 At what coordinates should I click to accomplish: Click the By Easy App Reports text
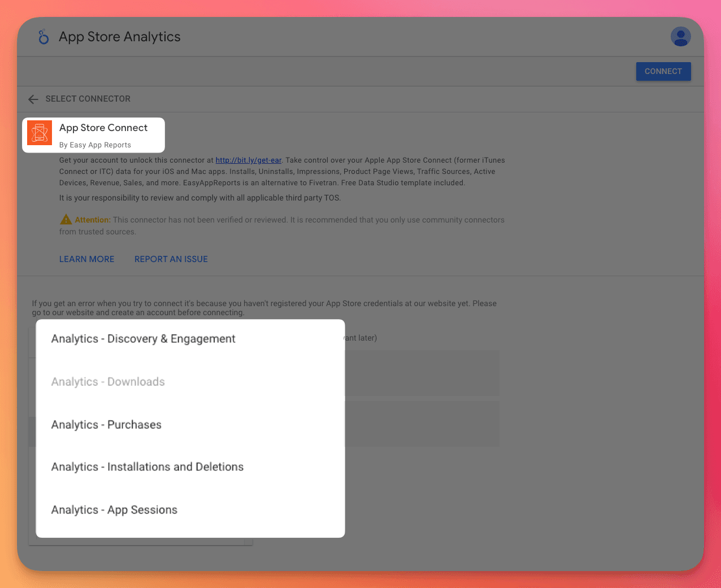point(95,145)
